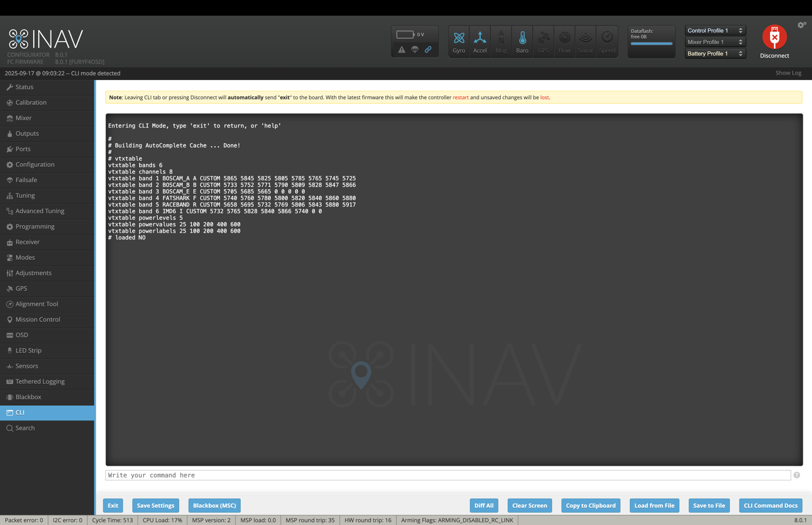Viewport: 812px width, 525px height.
Task: Open the Programming tab
Action: (x=47, y=227)
